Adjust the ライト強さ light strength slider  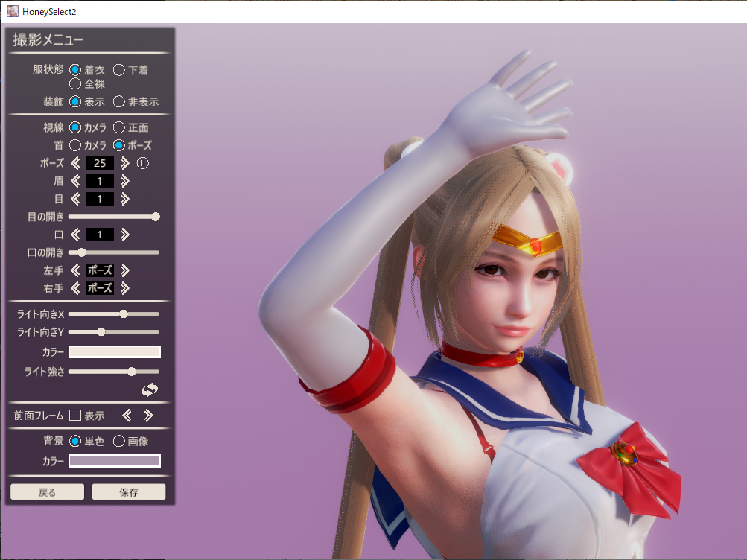114,372
